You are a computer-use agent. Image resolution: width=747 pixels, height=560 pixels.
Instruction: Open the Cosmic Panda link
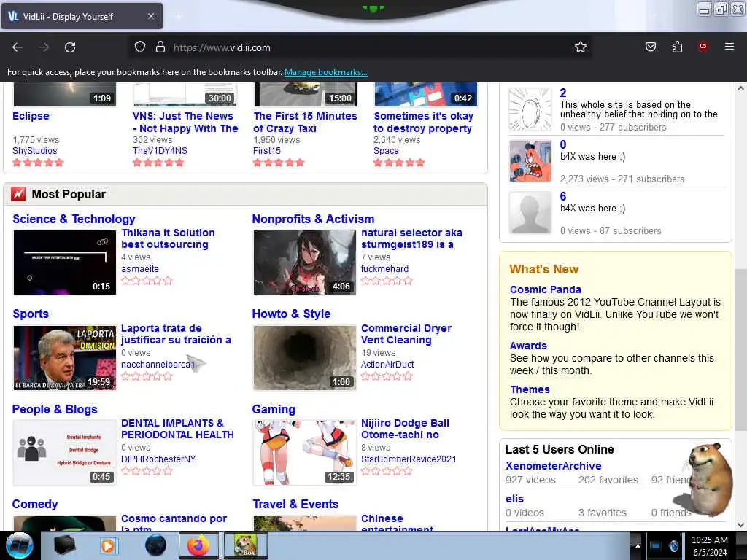point(546,289)
